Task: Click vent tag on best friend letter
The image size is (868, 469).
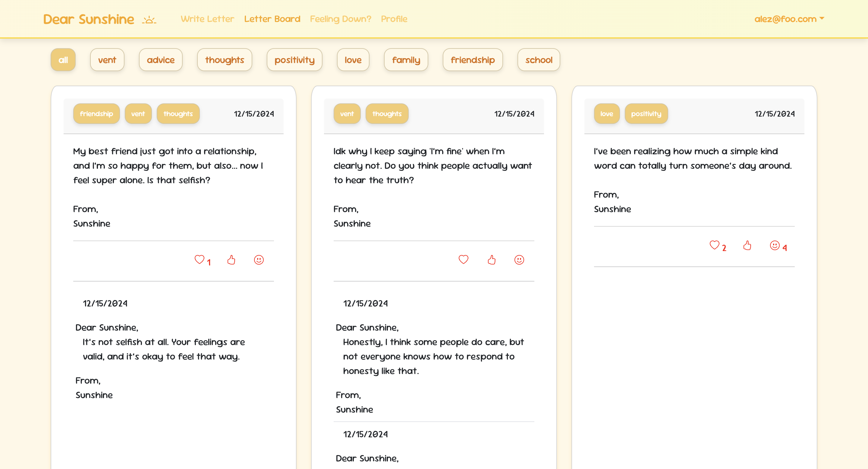Action: click(x=138, y=114)
